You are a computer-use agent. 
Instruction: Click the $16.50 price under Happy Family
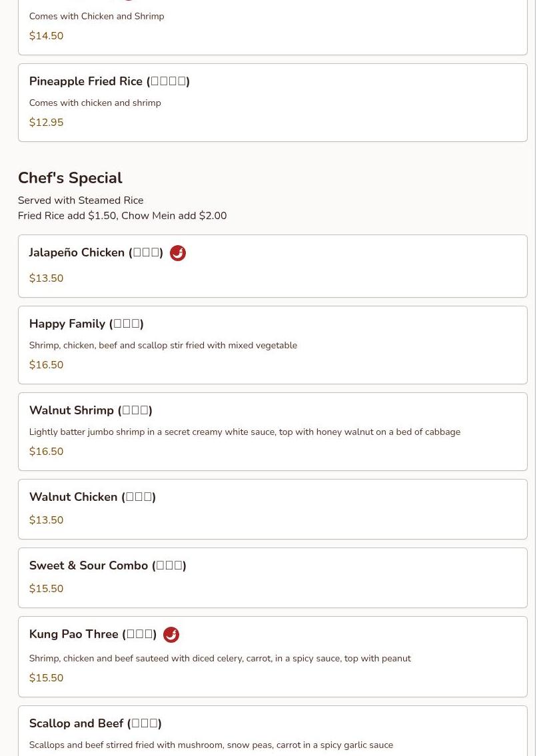[46, 365]
